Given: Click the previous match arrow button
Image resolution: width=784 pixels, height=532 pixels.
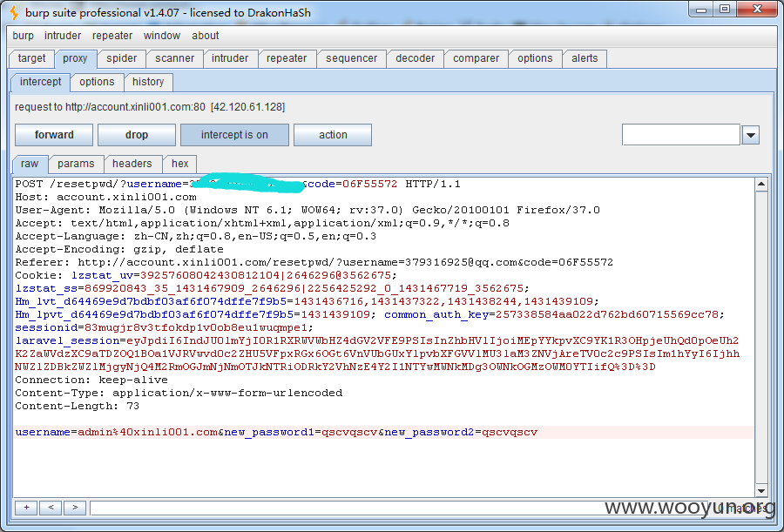Looking at the screenshot, I should point(51,508).
